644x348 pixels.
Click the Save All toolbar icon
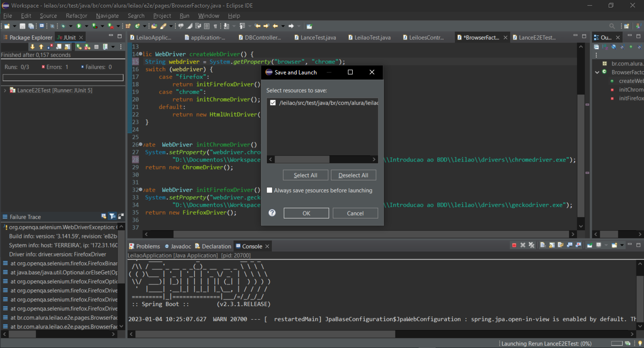31,26
